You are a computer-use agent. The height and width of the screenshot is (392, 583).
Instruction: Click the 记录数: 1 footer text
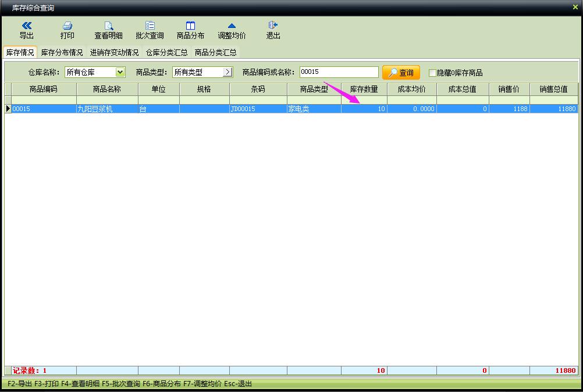point(30,370)
